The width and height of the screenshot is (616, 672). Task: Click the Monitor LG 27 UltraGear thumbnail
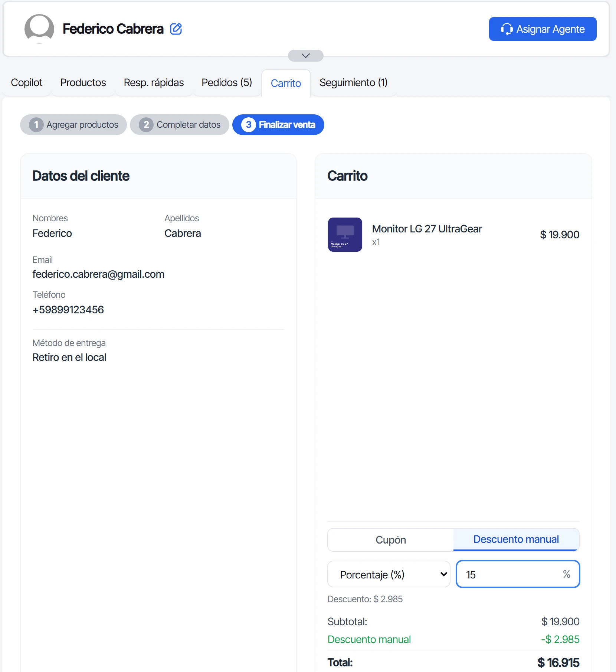coord(345,235)
